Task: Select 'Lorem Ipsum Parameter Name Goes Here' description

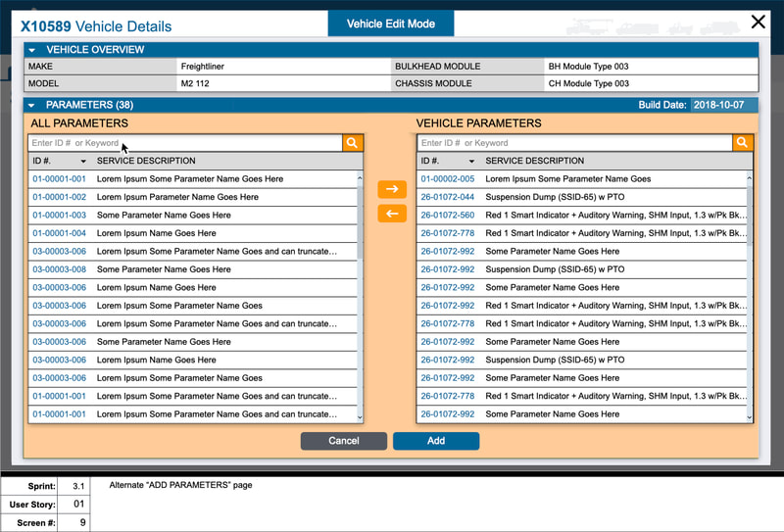Action: coord(177,197)
